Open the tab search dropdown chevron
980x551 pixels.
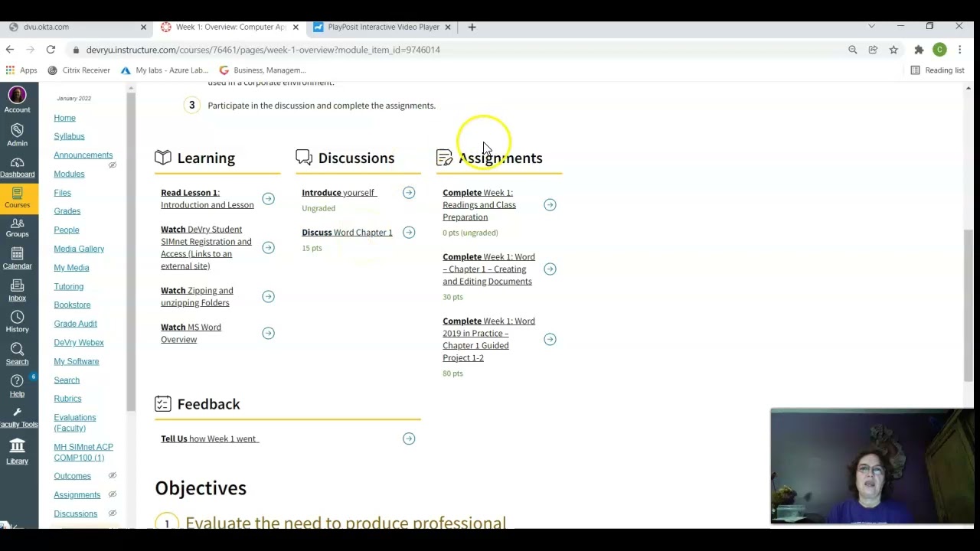pos(871,27)
